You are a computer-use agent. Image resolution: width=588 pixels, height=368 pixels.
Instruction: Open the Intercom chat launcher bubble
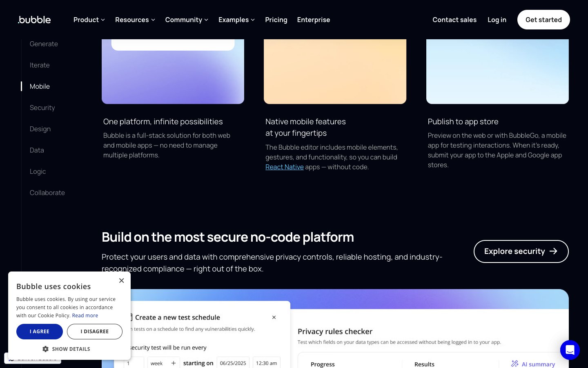pos(570,350)
